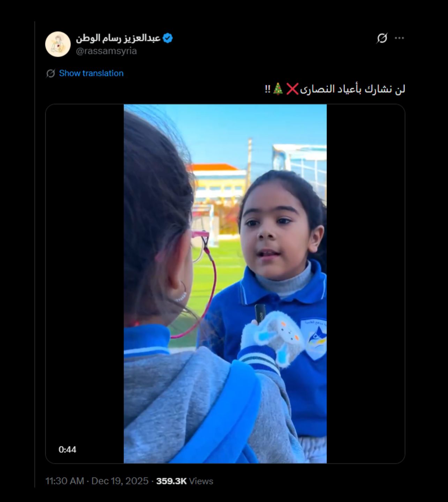This screenshot has width=448, height=502.
Task: Play the embedded video of the girl
Action: (225, 284)
